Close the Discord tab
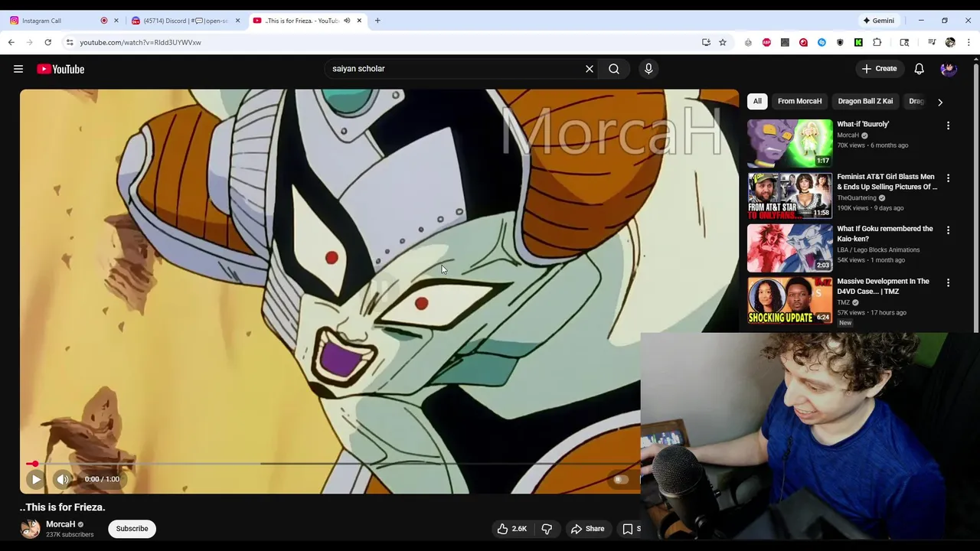 click(237, 21)
